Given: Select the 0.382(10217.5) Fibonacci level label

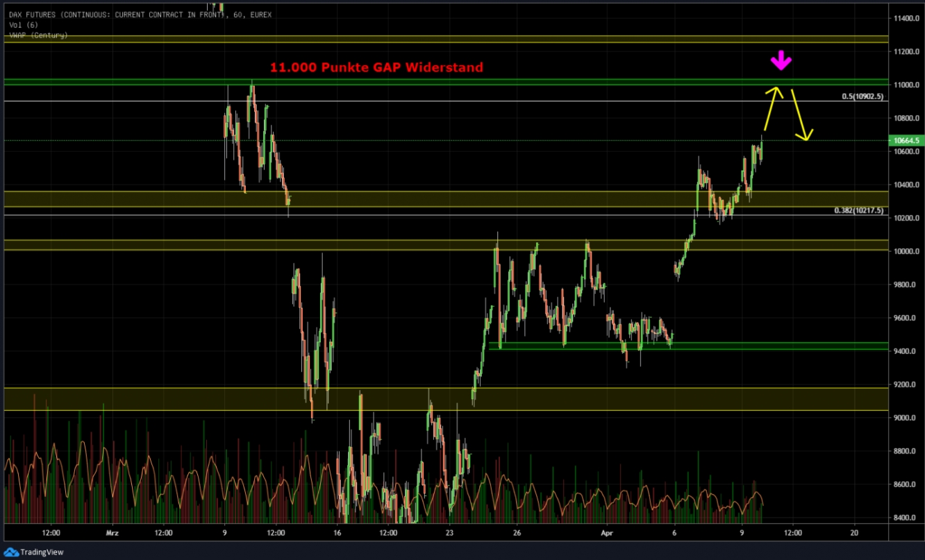Looking at the screenshot, I should tap(859, 210).
